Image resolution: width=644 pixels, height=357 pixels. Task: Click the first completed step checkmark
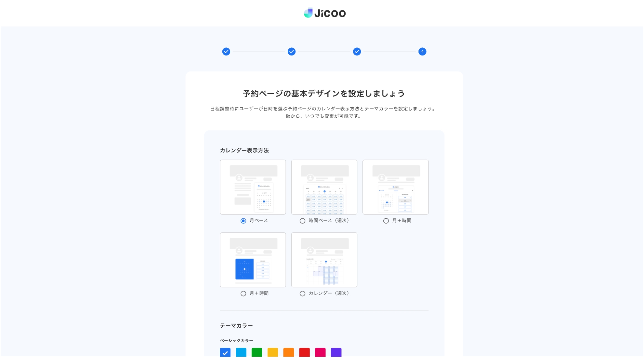pyautogui.click(x=226, y=51)
